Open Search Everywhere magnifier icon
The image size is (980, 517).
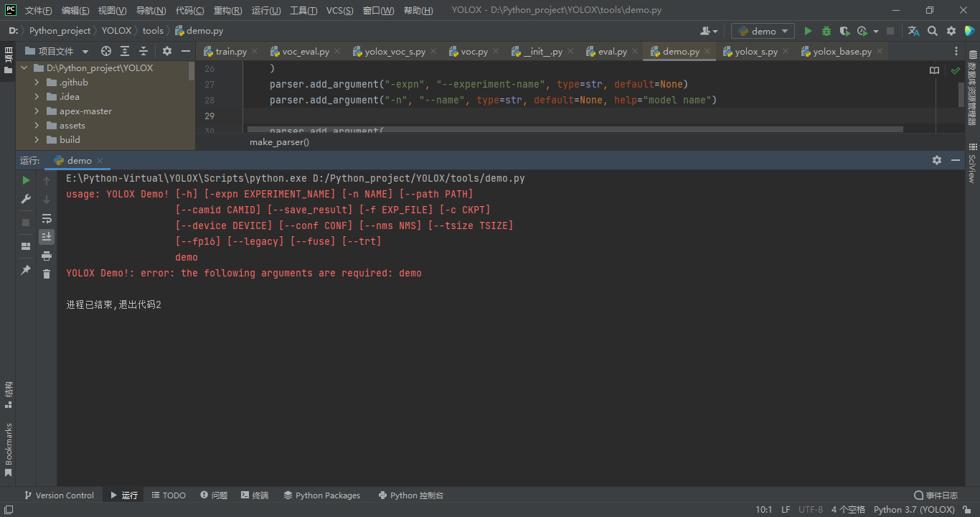click(933, 31)
